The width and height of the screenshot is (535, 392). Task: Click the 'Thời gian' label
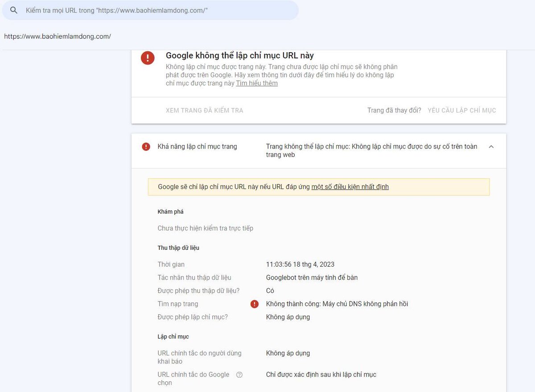[x=171, y=264]
